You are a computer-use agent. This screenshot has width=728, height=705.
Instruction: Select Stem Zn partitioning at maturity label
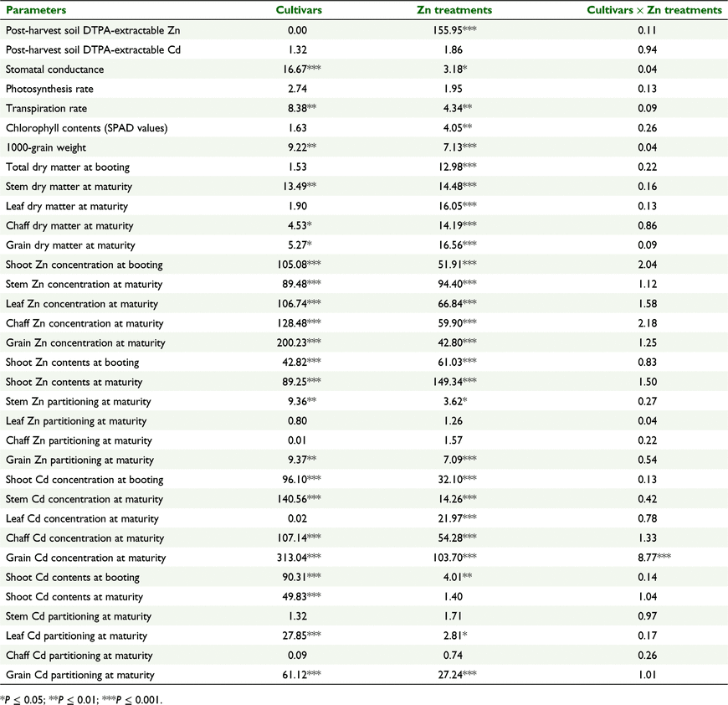coord(78,401)
